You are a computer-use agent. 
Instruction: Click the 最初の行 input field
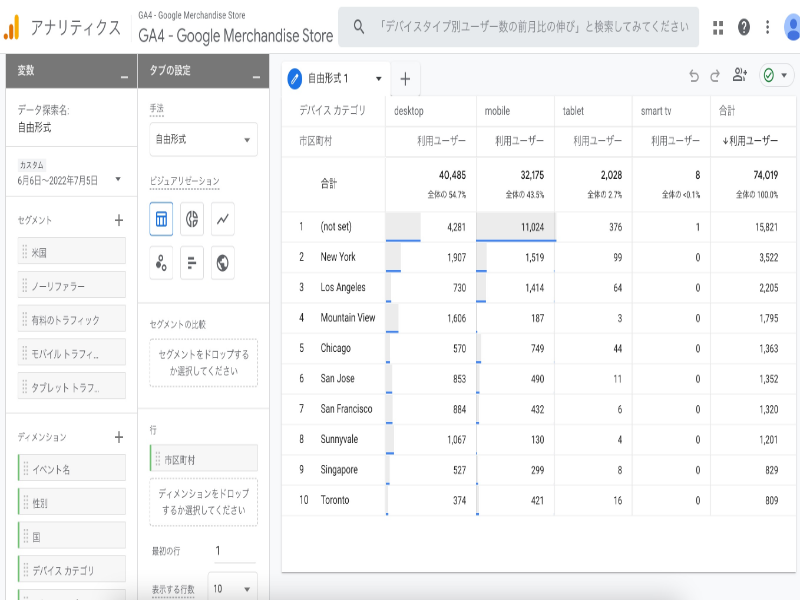(235, 551)
